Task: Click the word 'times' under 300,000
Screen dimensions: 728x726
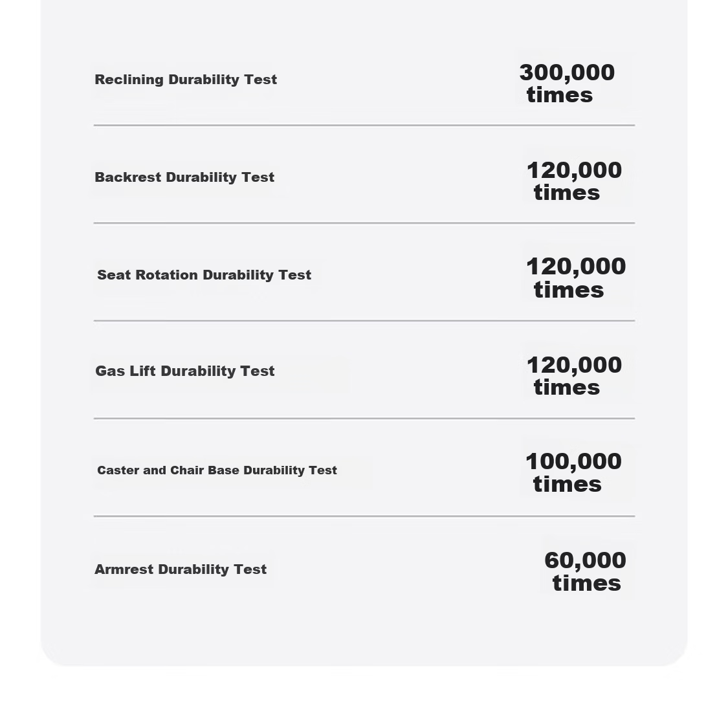Action: point(560,95)
